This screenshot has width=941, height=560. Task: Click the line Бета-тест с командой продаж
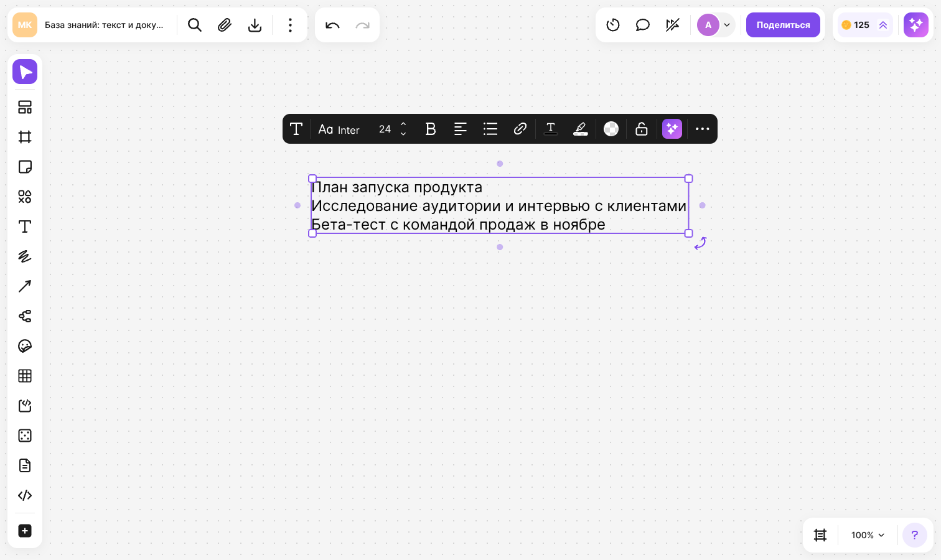tap(458, 225)
